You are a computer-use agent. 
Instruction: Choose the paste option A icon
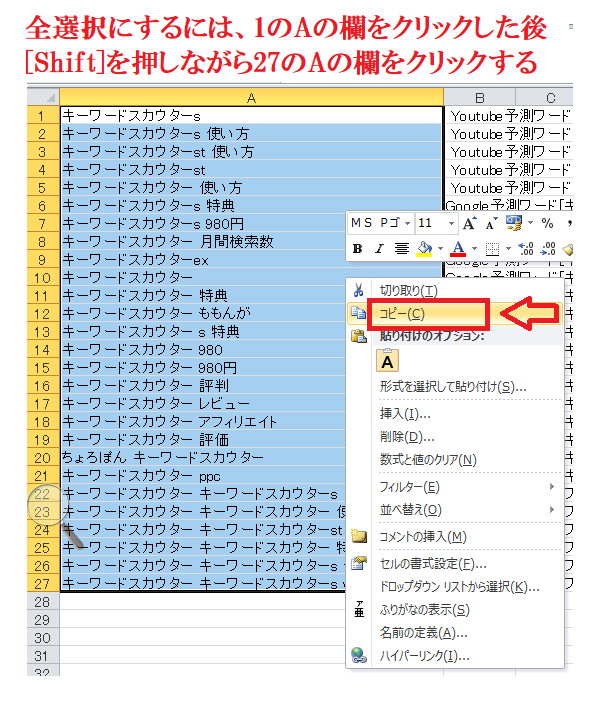pyautogui.click(x=387, y=361)
